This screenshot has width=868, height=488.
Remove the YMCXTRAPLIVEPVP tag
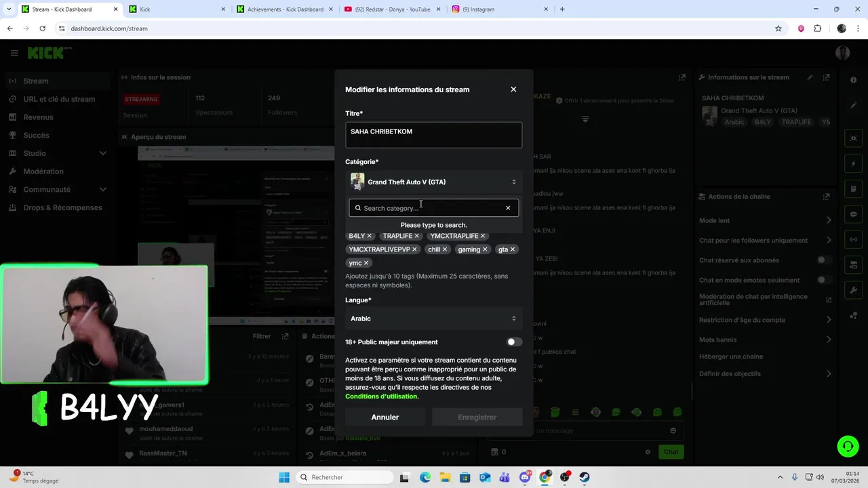(414, 249)
